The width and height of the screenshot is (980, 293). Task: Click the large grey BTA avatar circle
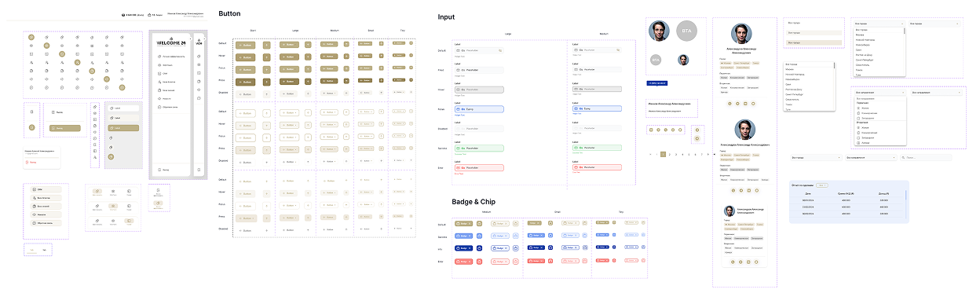click(687, 31)
